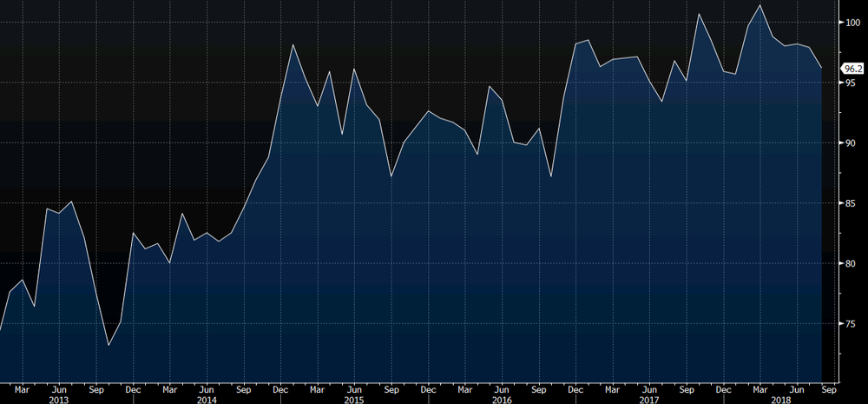Image resolution: width=868 pixels, height=404 pixels.
Task: Click the line's sharp peak in early 2015
Action: point(293,45)
